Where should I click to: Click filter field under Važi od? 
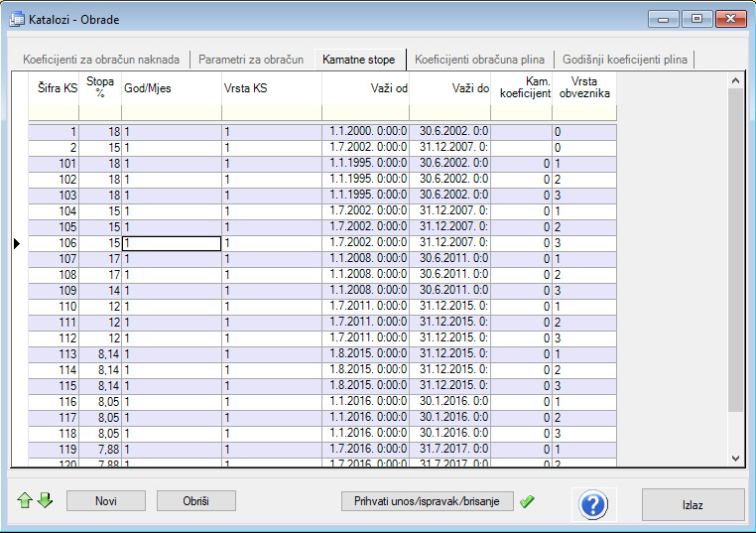366,113
